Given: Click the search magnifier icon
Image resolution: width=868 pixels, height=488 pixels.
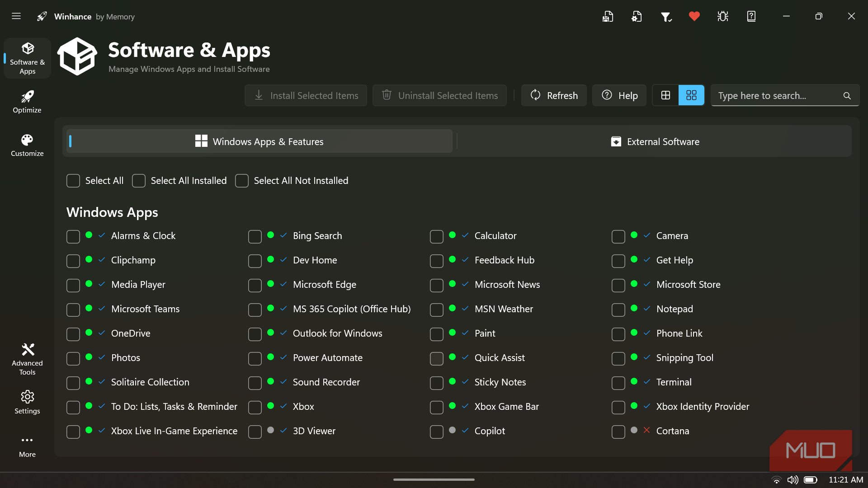Looking at the screenshot, I should click(x=847, y=96).
